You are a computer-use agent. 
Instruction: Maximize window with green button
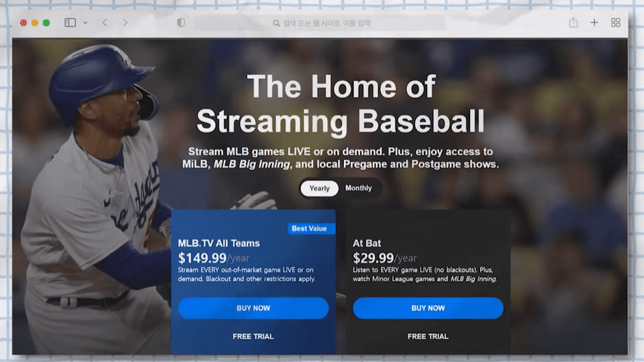coord(47,23)
